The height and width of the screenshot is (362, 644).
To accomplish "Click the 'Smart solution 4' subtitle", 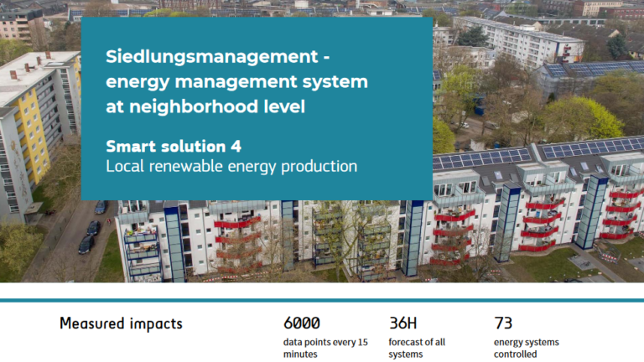I will pyautogui.click(x=174, y=147).
